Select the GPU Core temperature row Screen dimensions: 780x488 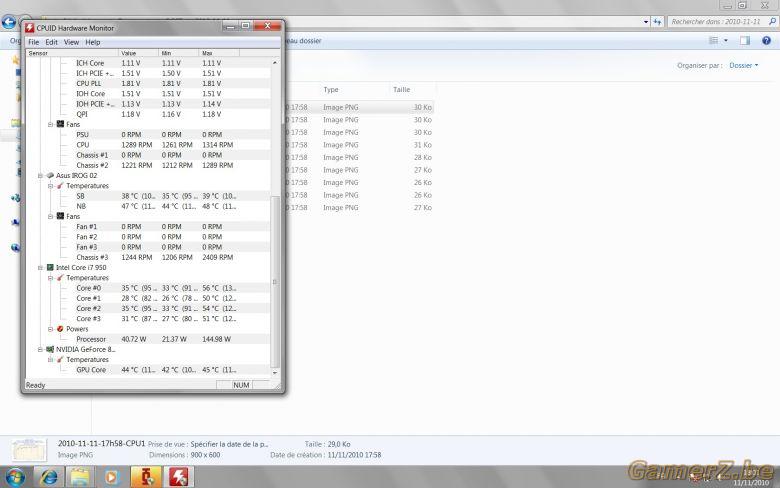pyautogui.click(x=148, y=370)
